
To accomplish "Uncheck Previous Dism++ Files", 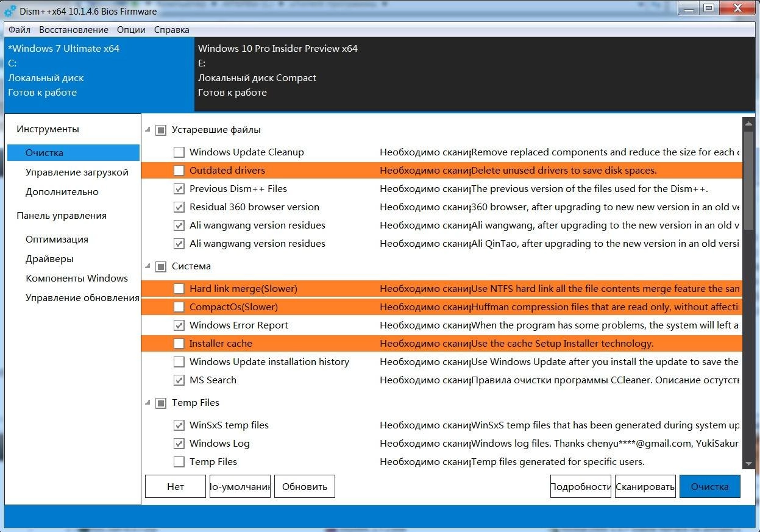I will point(179,189).
